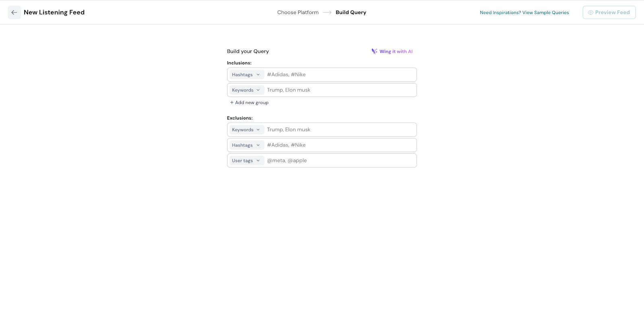The image size is (644, 322).
Task: Expand the Exclusions Hashtags type dropdown
Action: coord(246,145)
